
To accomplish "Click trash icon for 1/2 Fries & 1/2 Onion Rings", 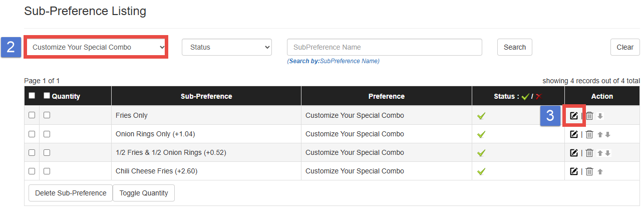I will [x=589, y=153].
